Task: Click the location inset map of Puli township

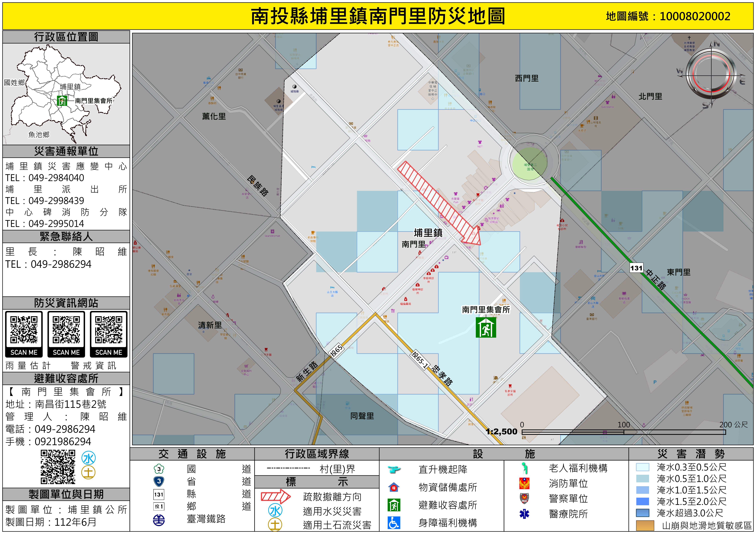Action: [x=66, y=94]
